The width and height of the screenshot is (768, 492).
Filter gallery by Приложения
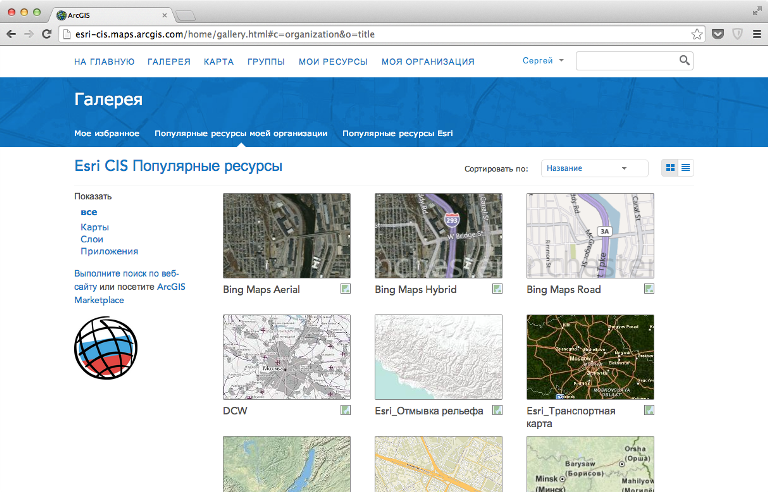pyautogui.click(x=109, y=251)
